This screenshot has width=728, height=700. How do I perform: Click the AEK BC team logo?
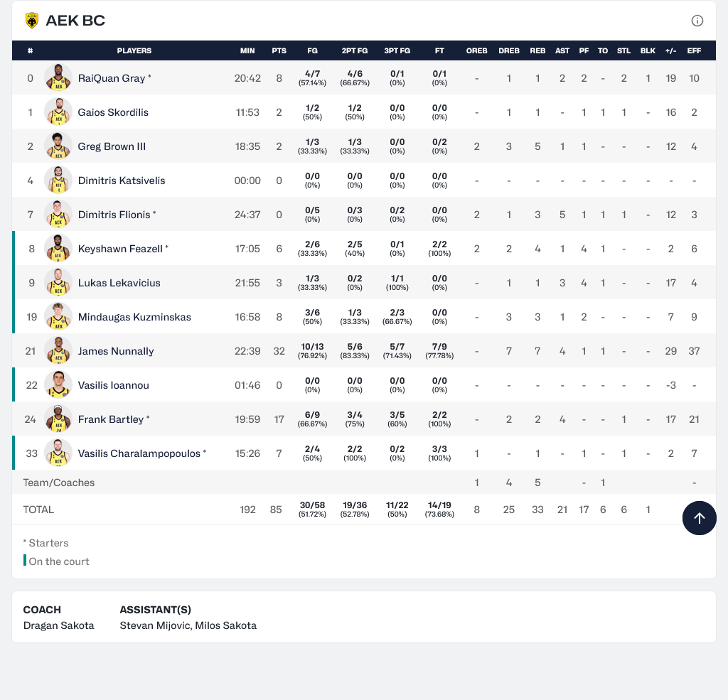point(32,21)
